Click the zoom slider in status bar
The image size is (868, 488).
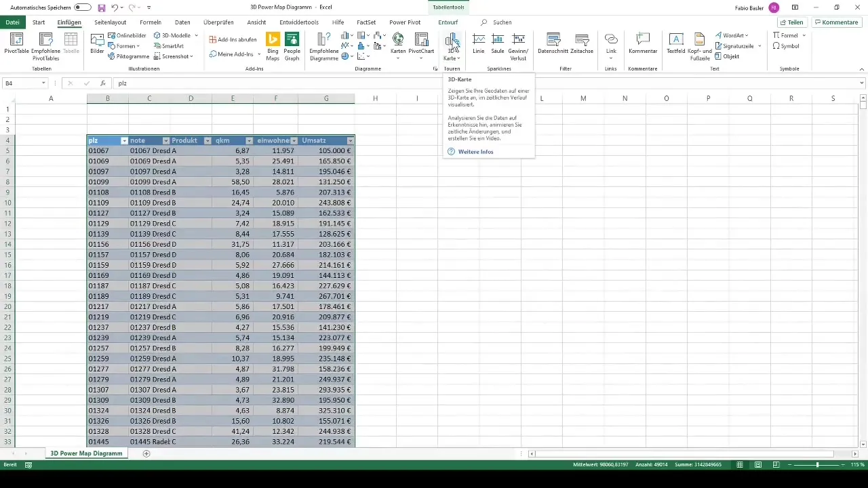(817, 465)
